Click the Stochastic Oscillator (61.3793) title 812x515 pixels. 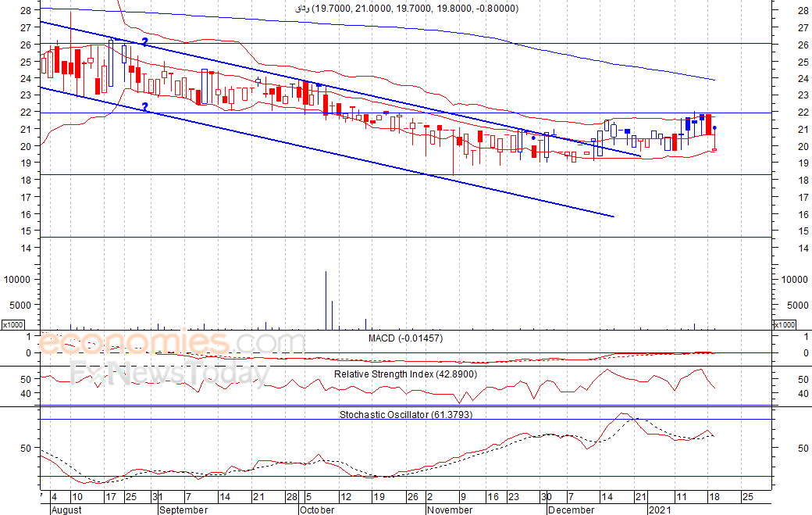tap(406, 414)
